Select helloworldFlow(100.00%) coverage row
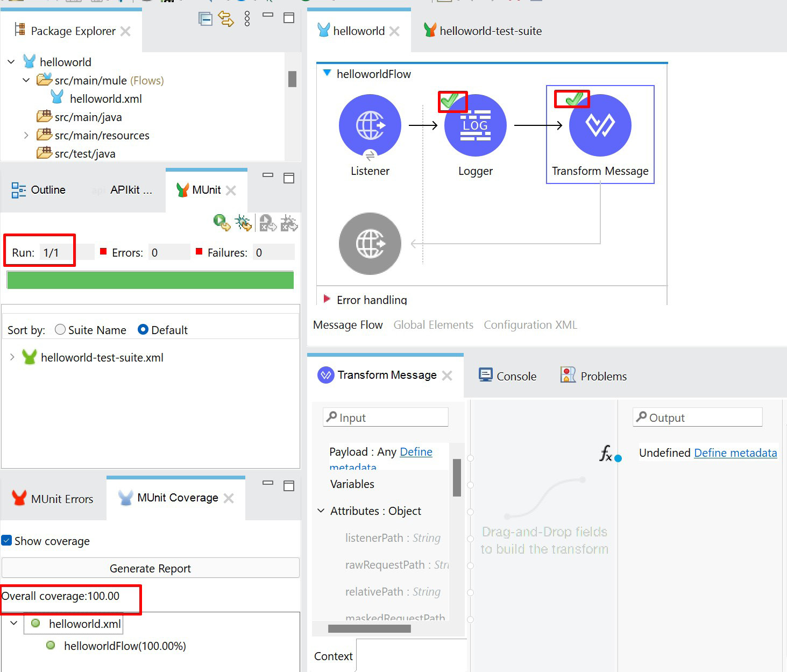Viewport: 787px width, 672px height. (x=125, y=646)
